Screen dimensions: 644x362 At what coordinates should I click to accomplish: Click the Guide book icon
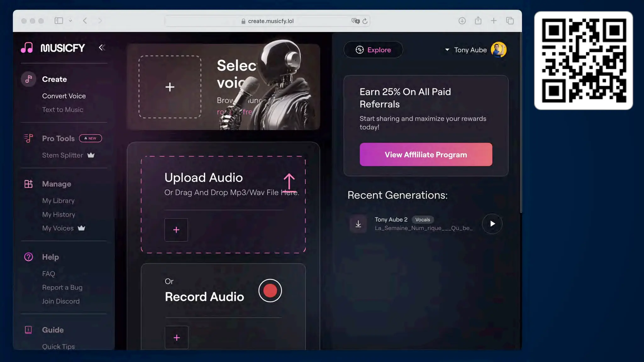point(28,330)
